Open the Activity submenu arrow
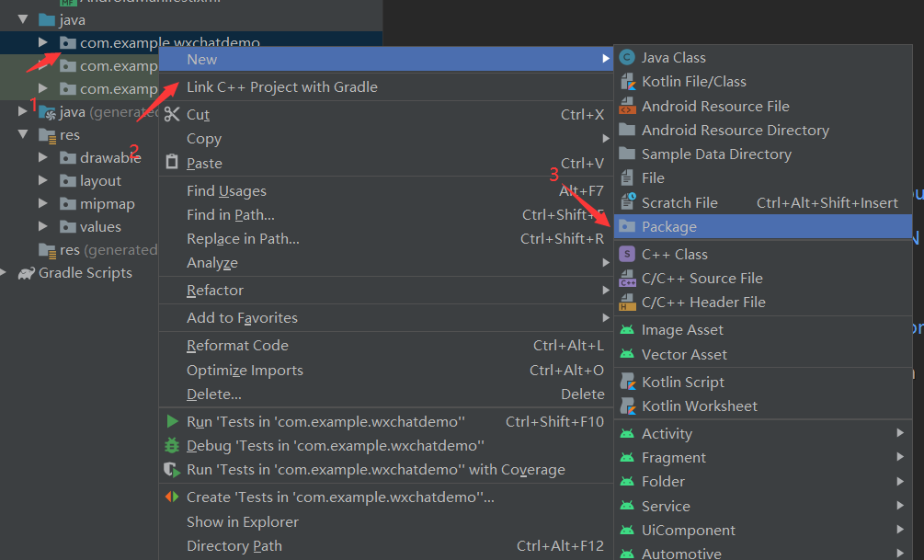The image size is (924, 560). coord(900,433)
